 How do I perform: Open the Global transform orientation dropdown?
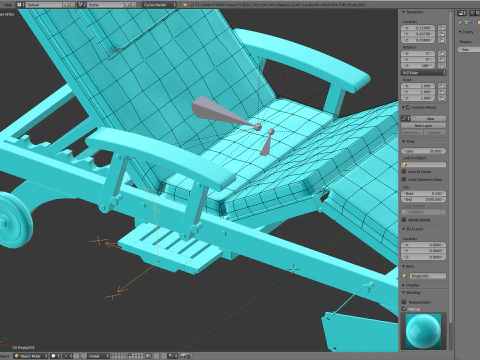click(99, 356)
